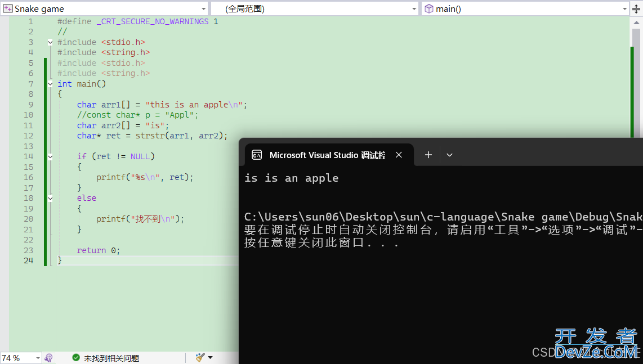
Task: Collapse the main function at line 7
Action: pyautogui.click(x=50, y=84)
